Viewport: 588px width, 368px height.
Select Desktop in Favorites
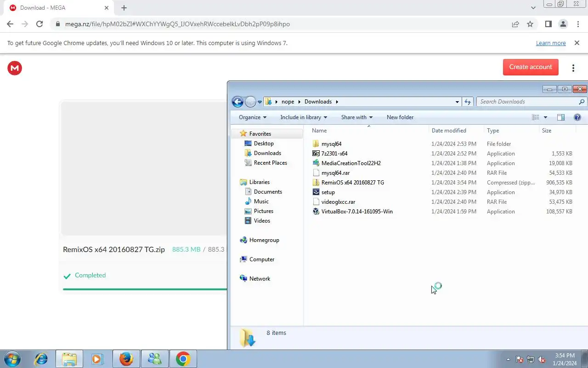pyautogui.click(x=263, y=144)
